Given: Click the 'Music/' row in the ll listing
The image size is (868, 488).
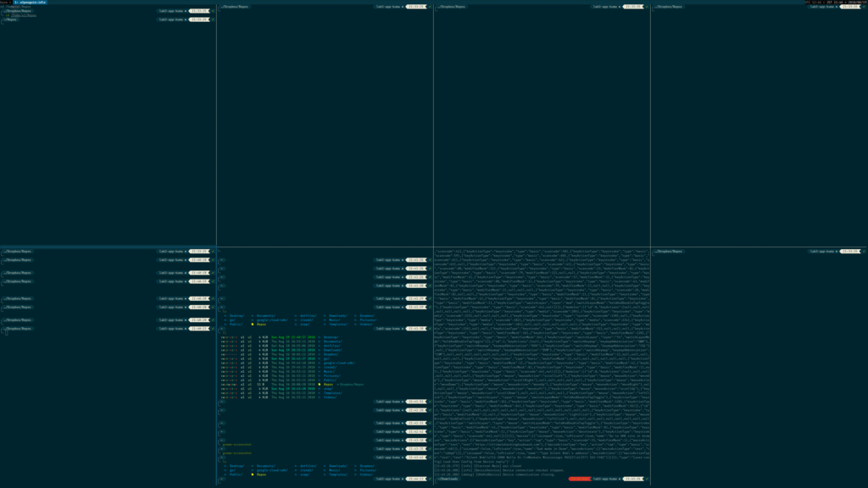Looking at the screenshot, I should pyautogui.click(x=278, y=371).
